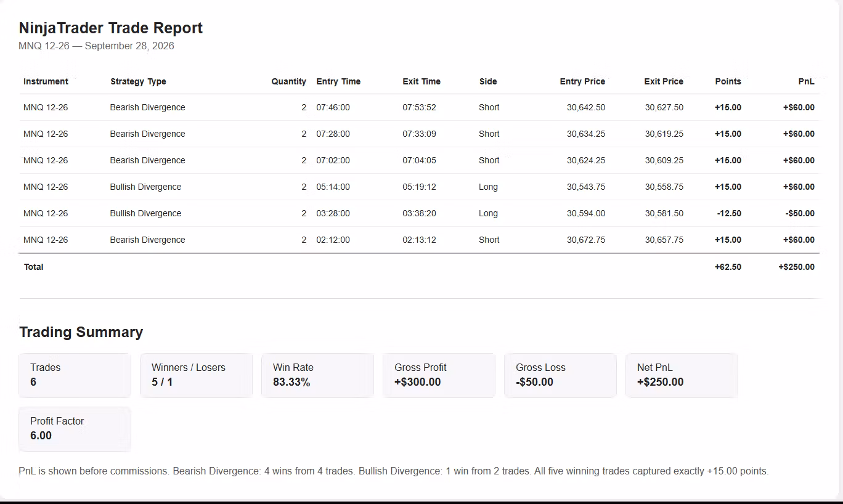
Task: Click exit price 30,581.50
Action: [664, 213]
